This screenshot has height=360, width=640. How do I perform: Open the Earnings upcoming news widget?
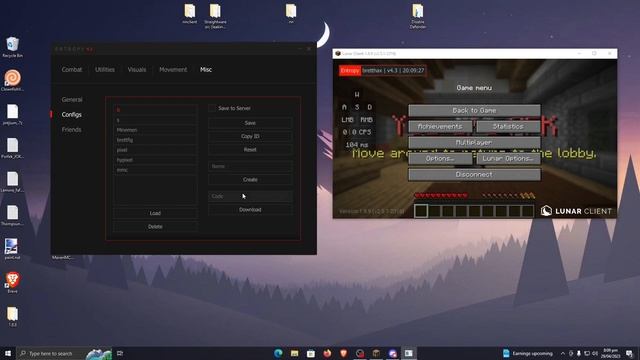[x=527, y=353]
